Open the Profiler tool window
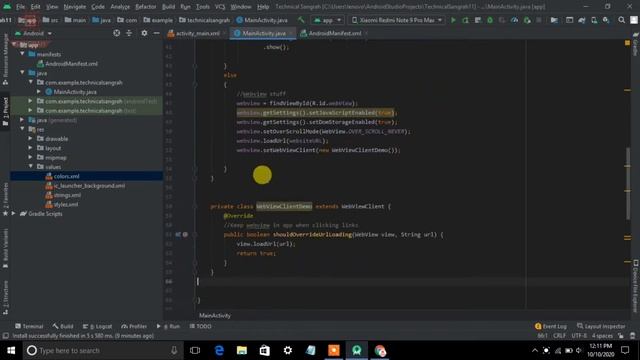 click(134, 326)
